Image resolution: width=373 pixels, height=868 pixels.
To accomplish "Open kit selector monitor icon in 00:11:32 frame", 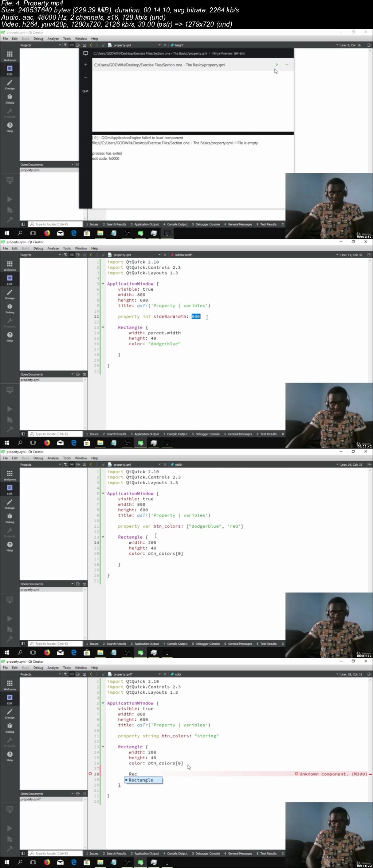I will coord(10,809).
